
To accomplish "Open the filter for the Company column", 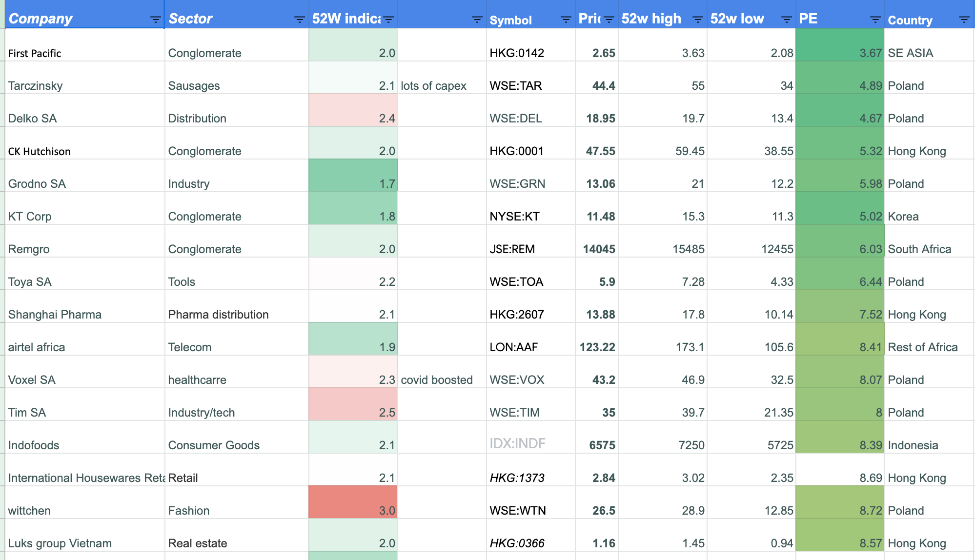I will (155, 20).
